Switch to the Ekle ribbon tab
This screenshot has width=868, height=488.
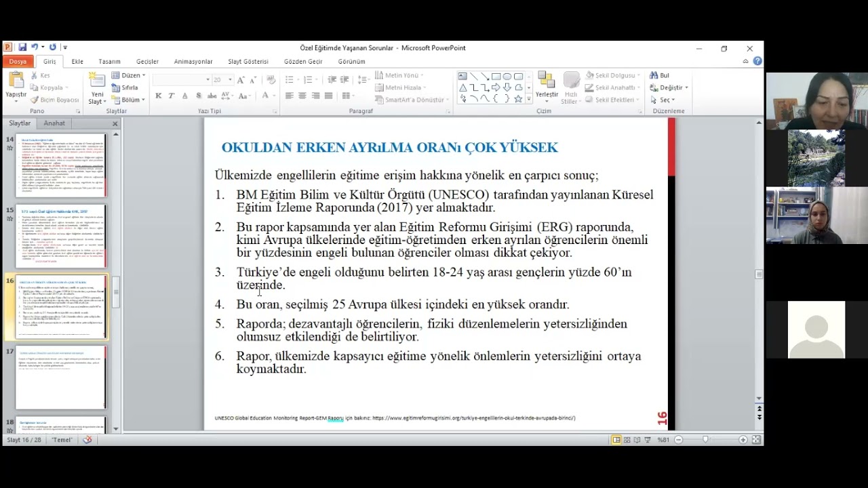coord(77,61)
